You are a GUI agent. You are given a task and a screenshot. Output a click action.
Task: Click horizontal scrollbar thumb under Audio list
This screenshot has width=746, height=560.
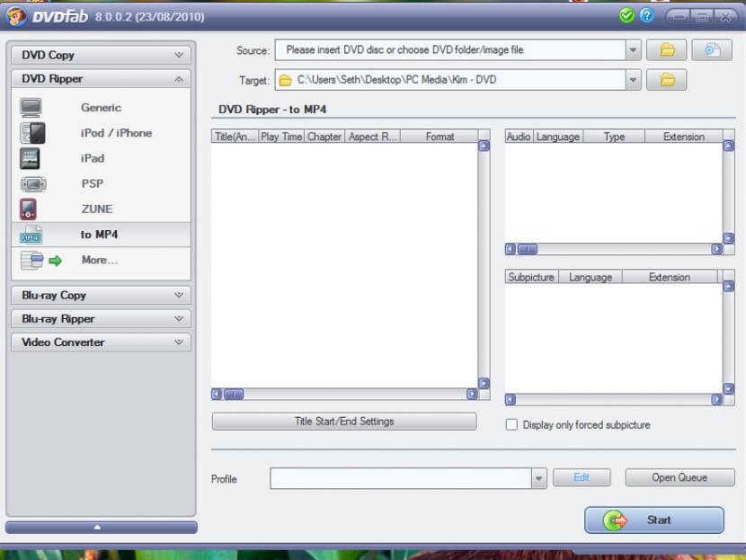528,249
